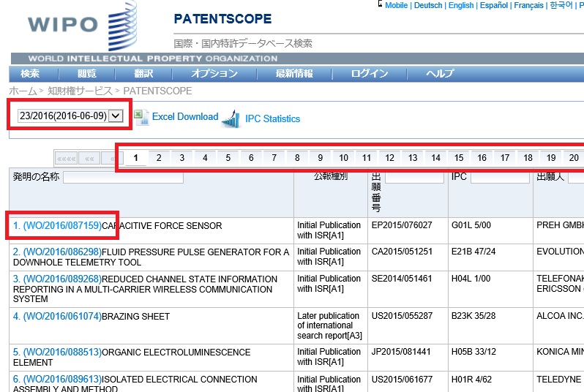Click the fast-back double-arrow pager button
Screen dimensions: 584x392
click(x=89, y=159)
